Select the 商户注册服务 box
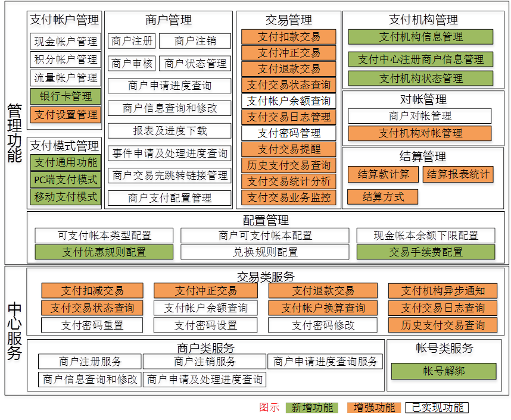 click(x=90, y=362)
